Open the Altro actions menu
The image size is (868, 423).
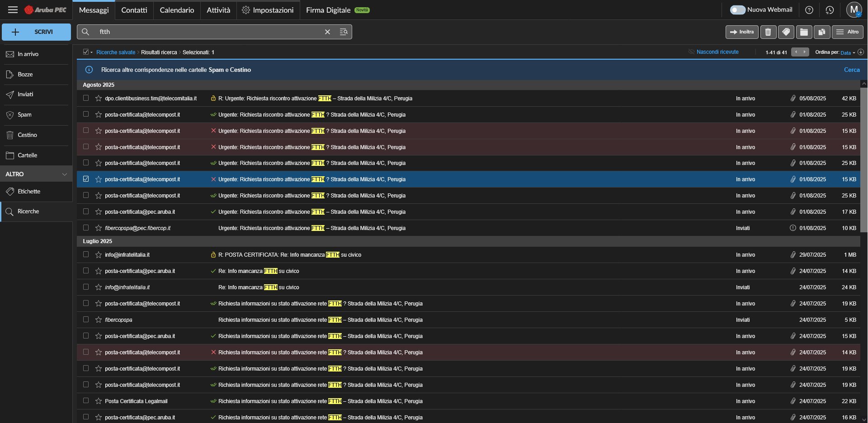(x=847, y=32)
